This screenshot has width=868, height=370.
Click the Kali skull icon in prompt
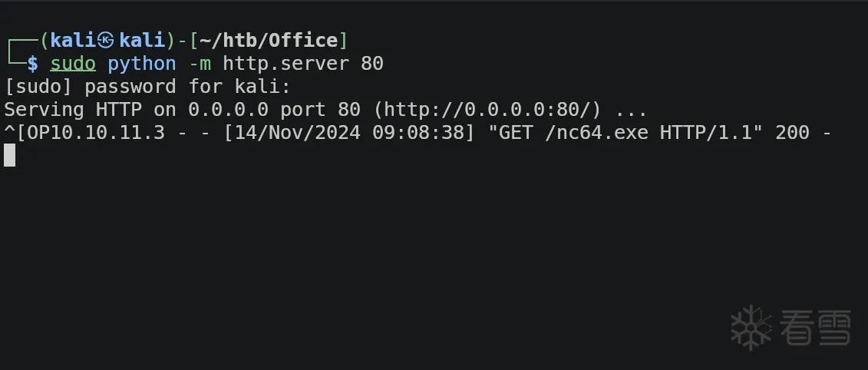[x=105, y=41]
